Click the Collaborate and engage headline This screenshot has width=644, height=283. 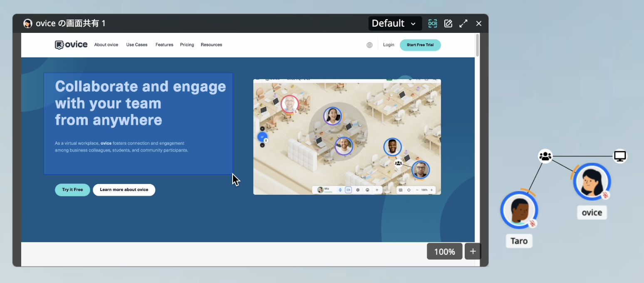141,103
